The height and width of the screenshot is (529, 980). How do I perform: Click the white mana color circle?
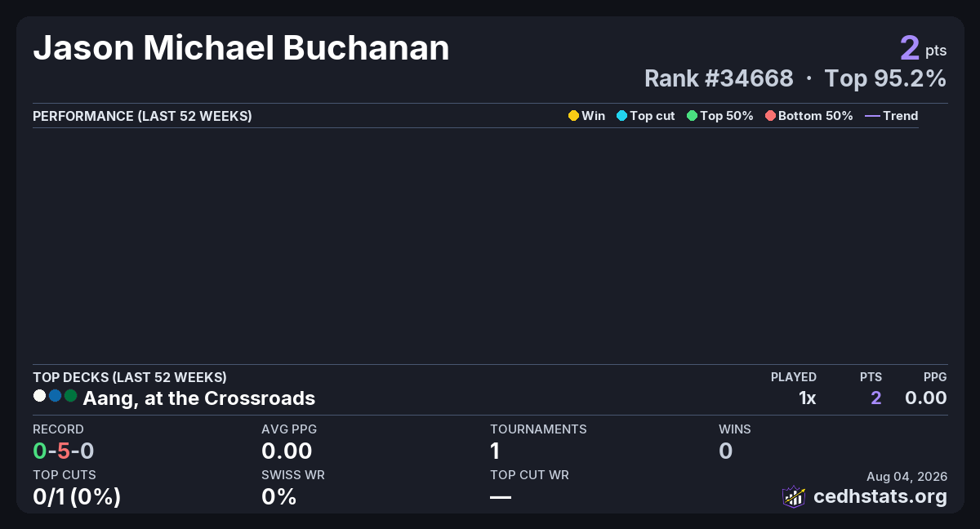tap(39, 396)
